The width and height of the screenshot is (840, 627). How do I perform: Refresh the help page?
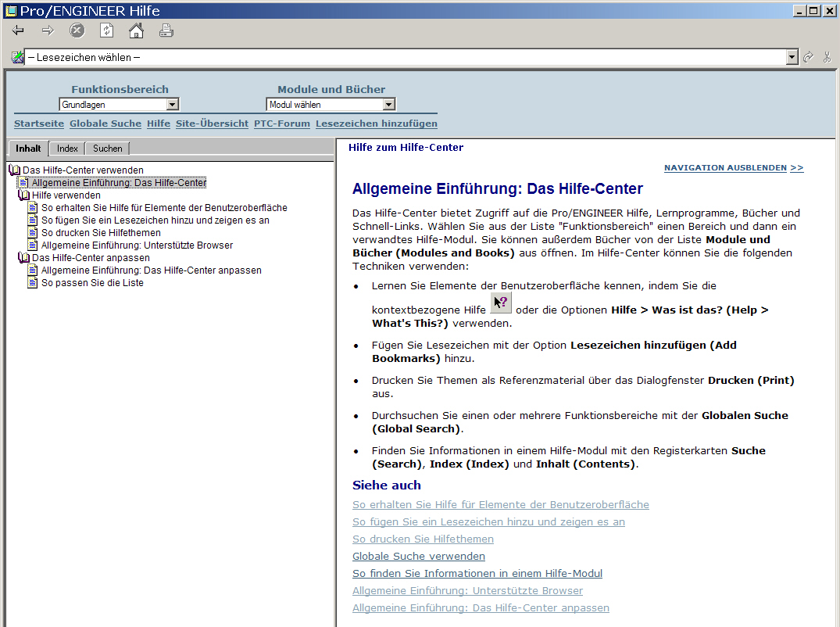click(x=106, y=30)
